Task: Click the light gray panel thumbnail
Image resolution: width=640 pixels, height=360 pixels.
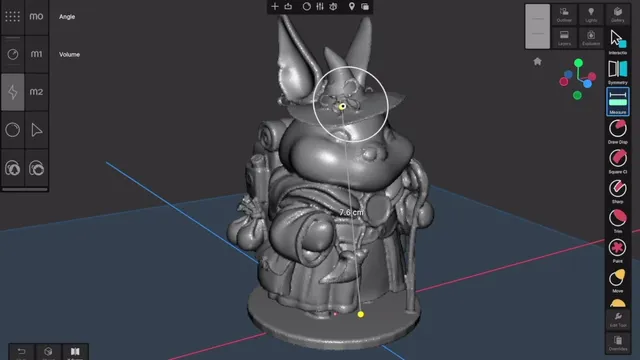Action: coord(538,27)
